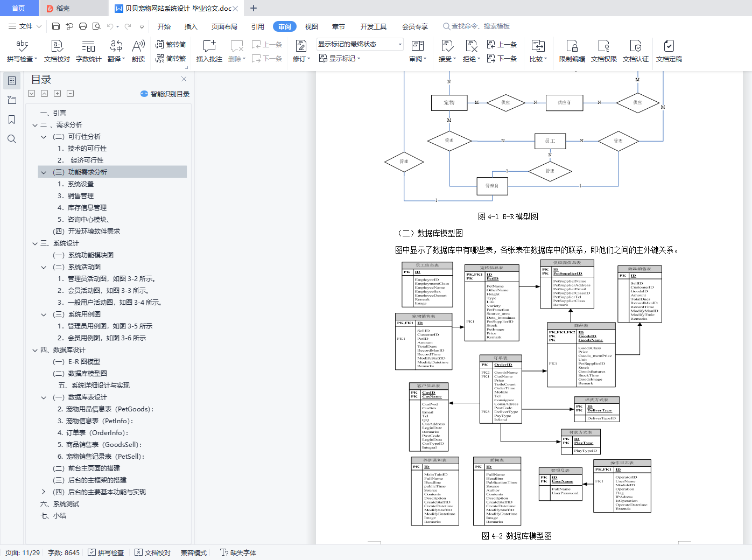This screenshot has height=560, width=752.
Task: Click the undo icon in the quick toolbar
Action: tap(110, 26)
